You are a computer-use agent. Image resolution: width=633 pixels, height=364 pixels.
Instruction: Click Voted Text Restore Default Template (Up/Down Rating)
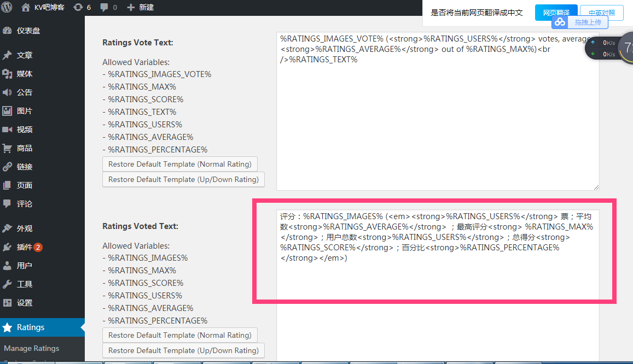tap(183, 350)
